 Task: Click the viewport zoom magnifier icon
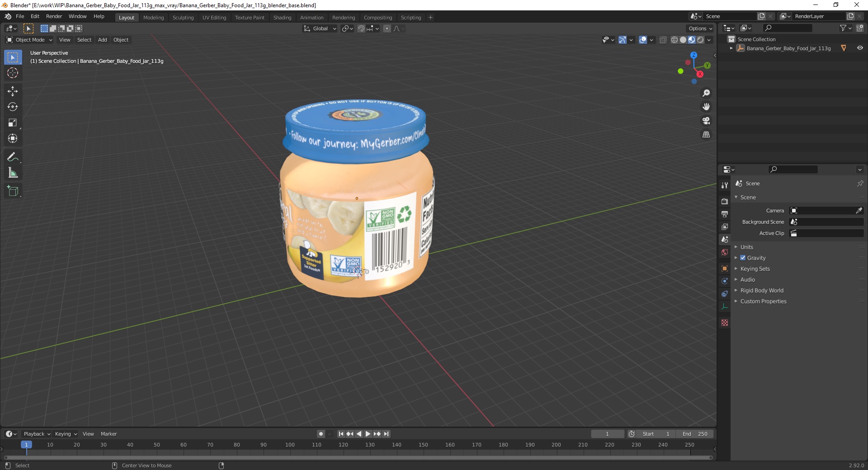coord(706,93)
